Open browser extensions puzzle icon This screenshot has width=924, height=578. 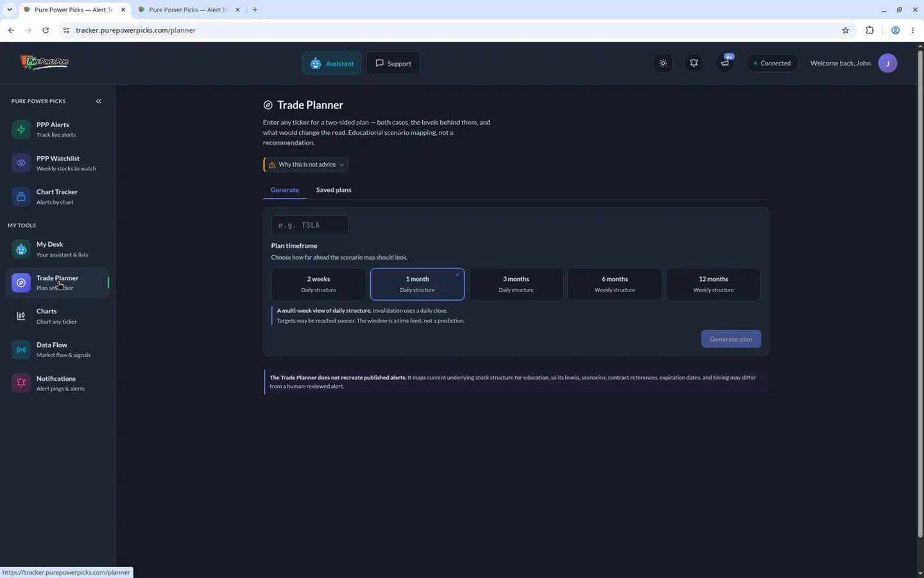point(870,30)
